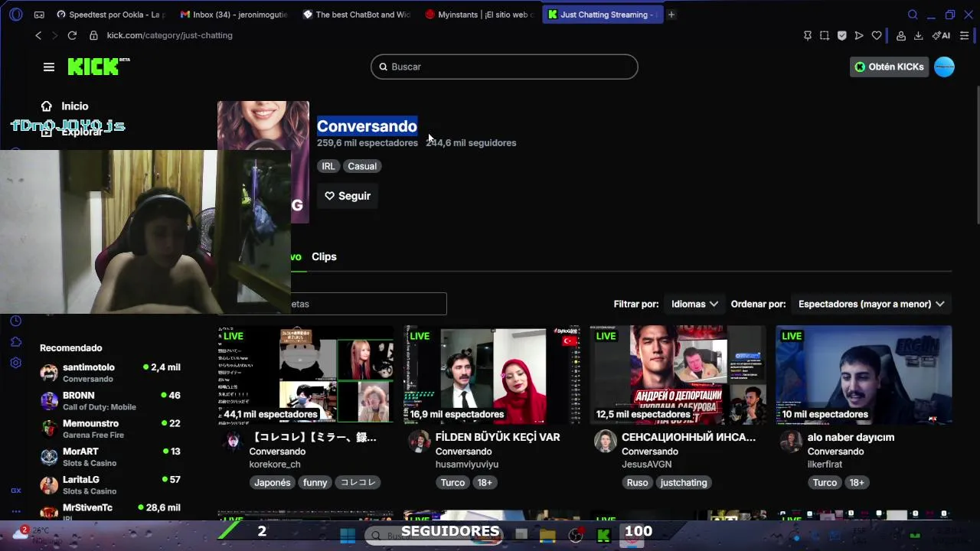Open the browser tab search icon
Viewport: 980px width, 551px height.
tap(913, 15)
